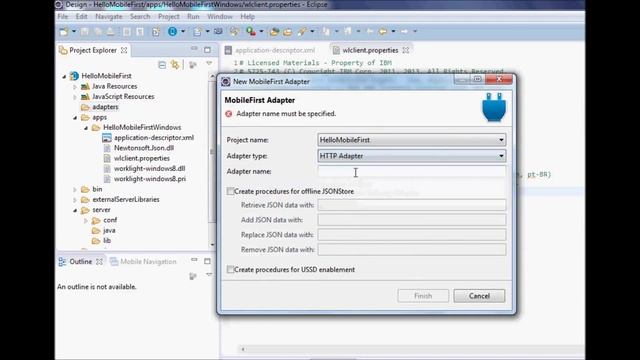
Task: Select wlclient.properties in the tree
Action: pyautogui.click(x=142, y=158)
